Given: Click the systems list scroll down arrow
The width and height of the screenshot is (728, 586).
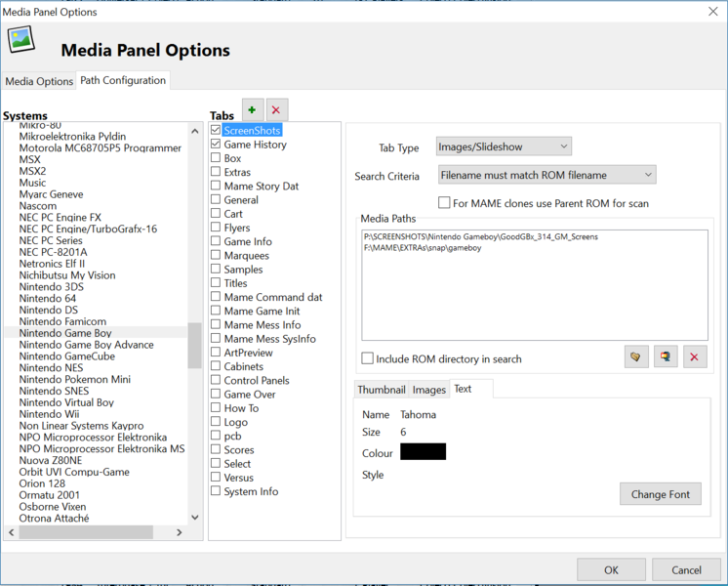Looking at the screenshot, I should 195,518.
